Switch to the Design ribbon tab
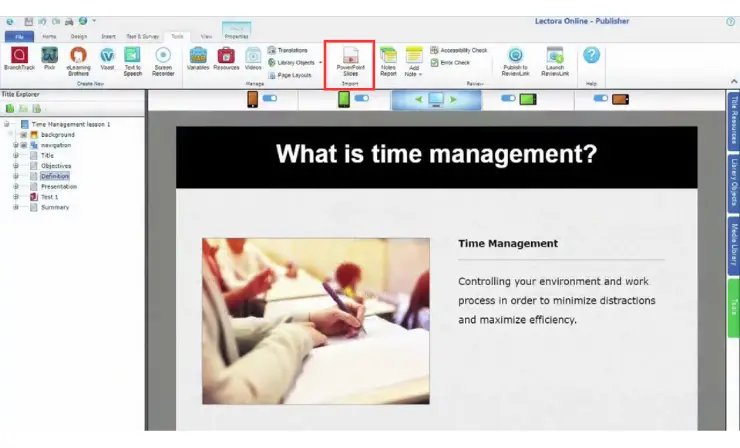This screenshot has height=448, width=740. click(x=78, y=36)
